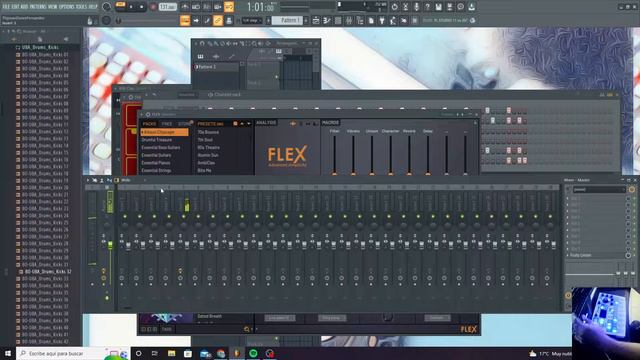Click next preset down arrow in FLEX
This screenshot has width=640, height=360.
pyautogui.click(x=249, y=124)
